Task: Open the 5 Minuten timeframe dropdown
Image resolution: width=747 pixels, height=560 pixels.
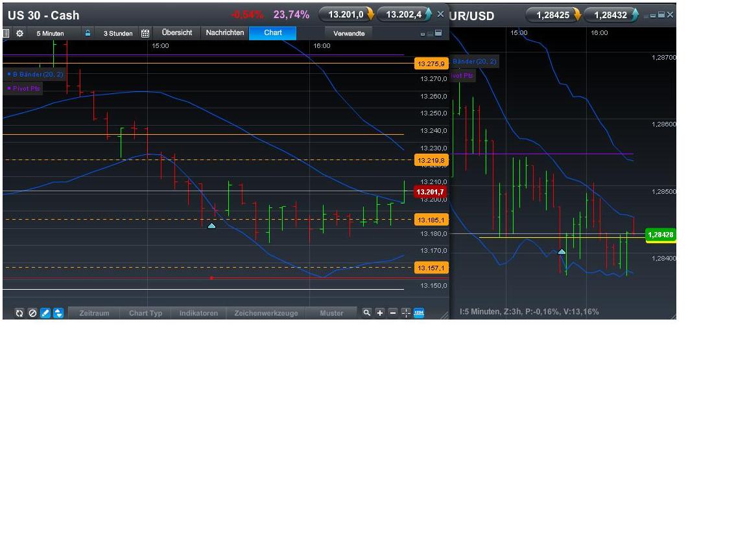Action: (52, 33)
